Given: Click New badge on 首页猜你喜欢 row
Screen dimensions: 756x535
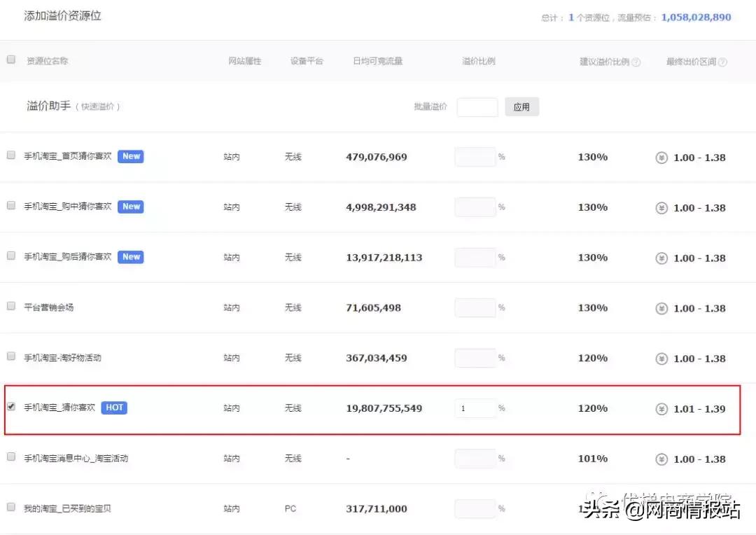Looking at the screenshot, I should (x=131, y=157).
